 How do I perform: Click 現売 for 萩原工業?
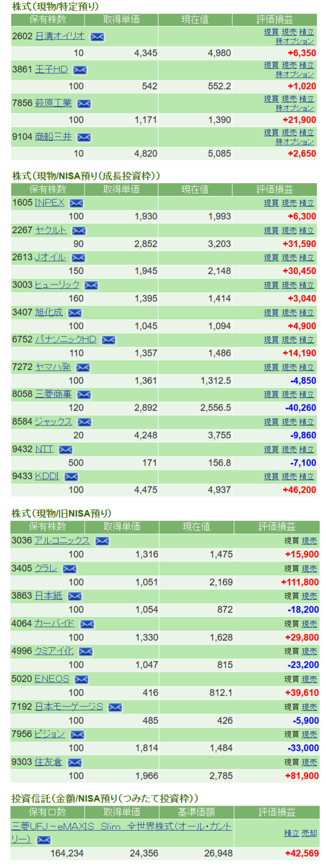pyautogui.click(x=289, y=99)
